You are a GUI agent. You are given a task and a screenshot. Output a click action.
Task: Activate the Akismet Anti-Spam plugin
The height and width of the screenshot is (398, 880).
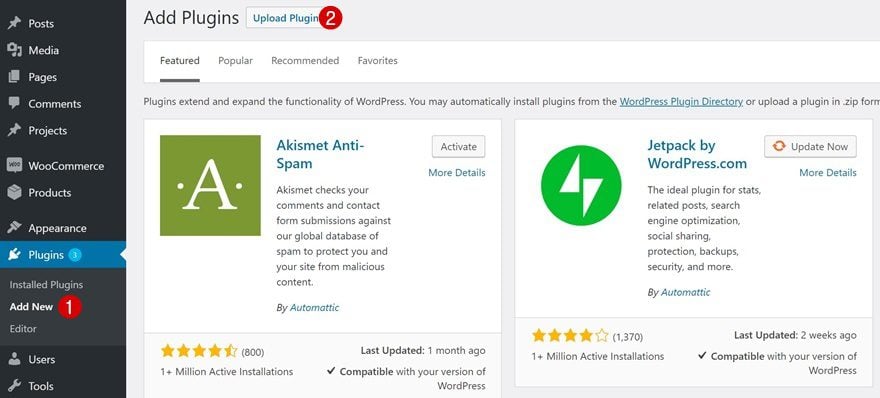click(459, 147)
